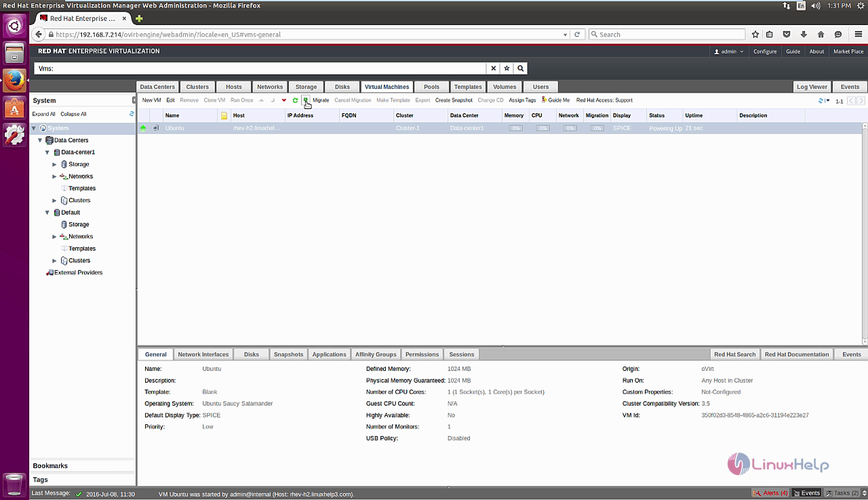
Task: Refresh the tree with the sidebar refresh icon
Action: point(132,114)
